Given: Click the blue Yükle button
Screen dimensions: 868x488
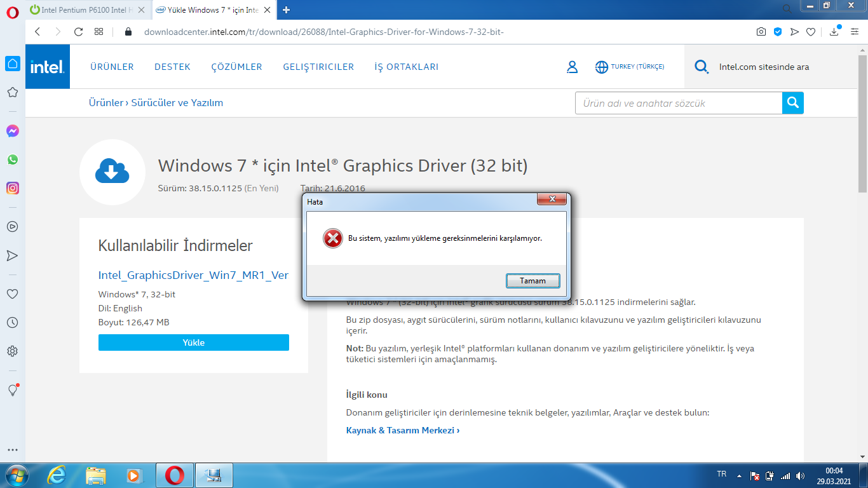Looking at the screenshot, I should (194, 342).
